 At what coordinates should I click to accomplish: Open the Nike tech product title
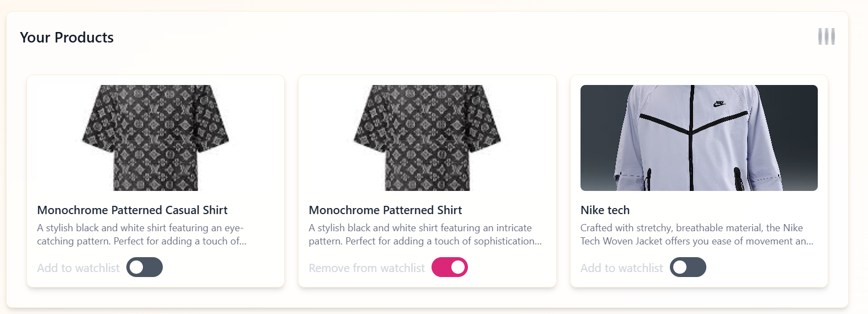click(605, 210)
